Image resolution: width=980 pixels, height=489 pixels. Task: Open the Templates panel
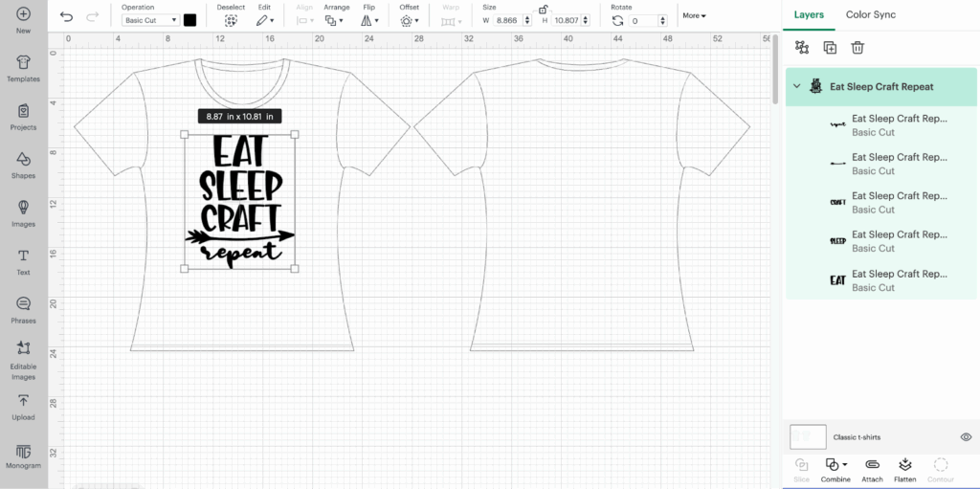pyautogui.click(x=23, y=68)
